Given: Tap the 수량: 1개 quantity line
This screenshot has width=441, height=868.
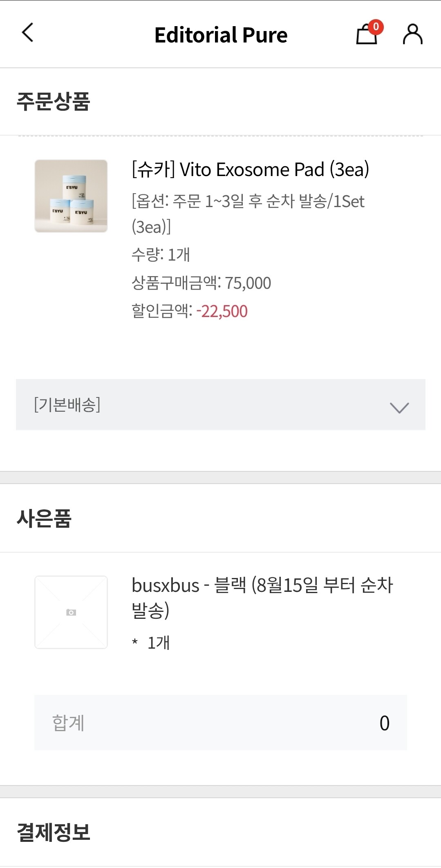Looking at the screenshot, I should pyautogui.click(x=161, y=255).
